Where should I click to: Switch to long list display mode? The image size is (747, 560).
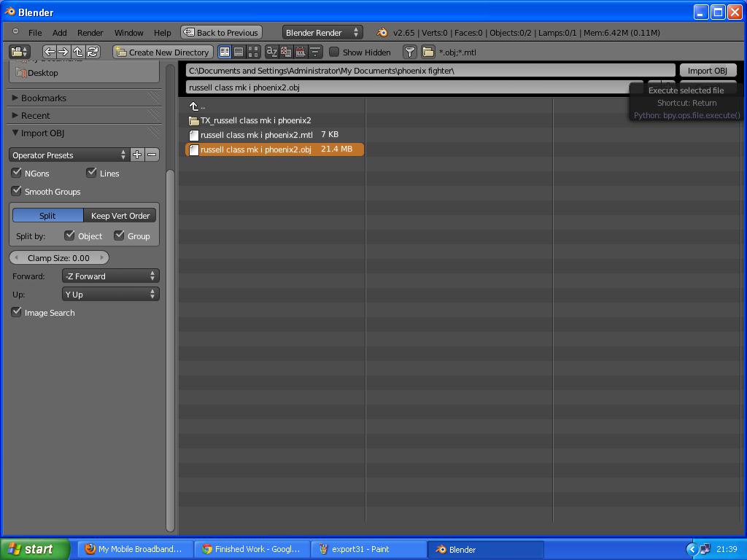pyautogui.click(x=239, y=52)
